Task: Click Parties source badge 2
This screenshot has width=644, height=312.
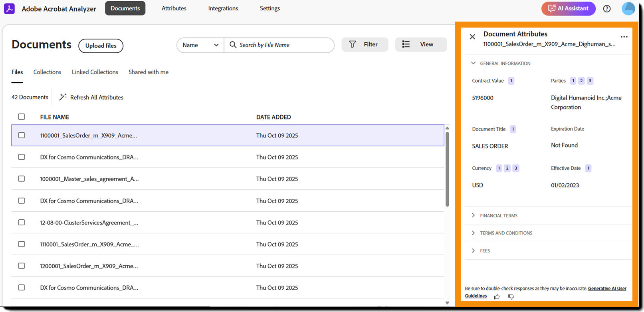Action: pos(581,81)
